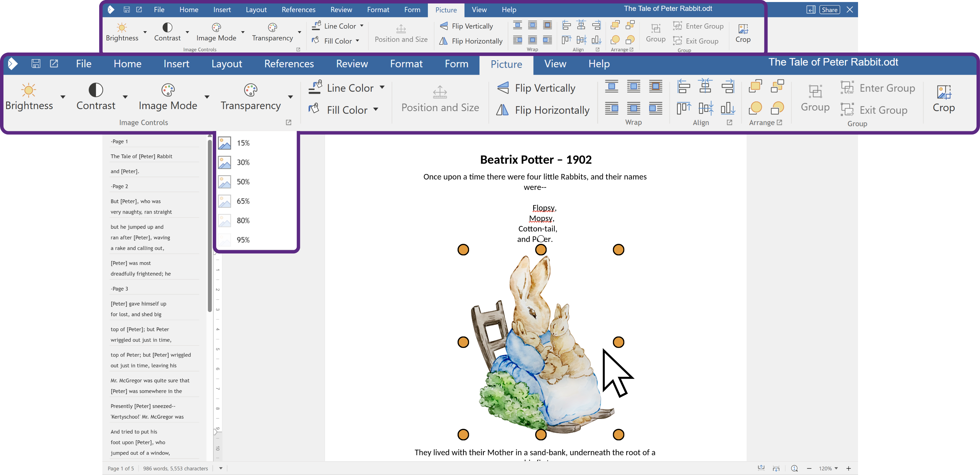This screenshot has height=475, width=980.
Task: Zoom in with the plus button in status bar
Action: point(848,469)
